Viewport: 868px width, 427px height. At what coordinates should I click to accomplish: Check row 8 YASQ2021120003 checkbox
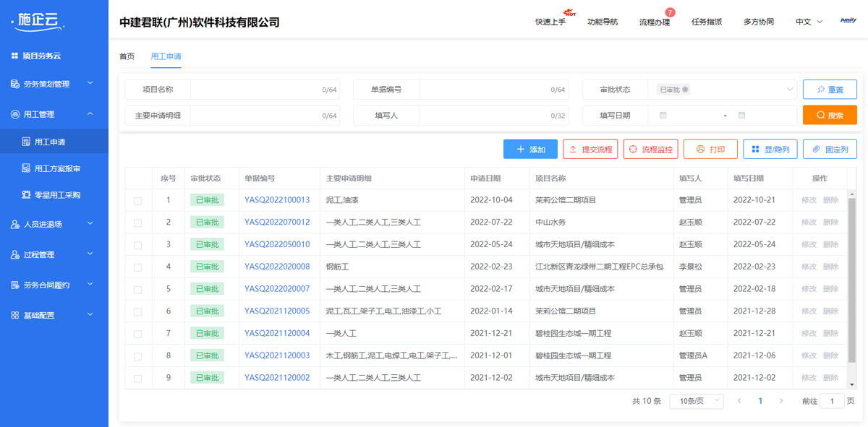(x=137, y=356)
